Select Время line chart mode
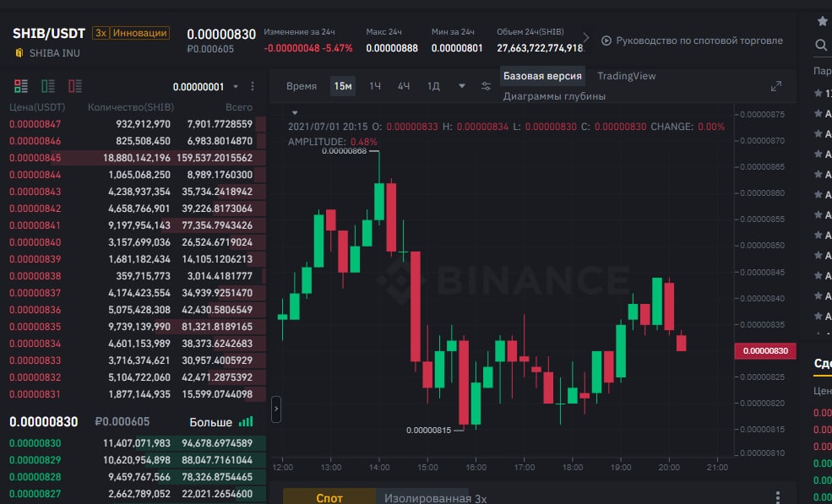The image size is (832, 504). click(x=302, y=86)
